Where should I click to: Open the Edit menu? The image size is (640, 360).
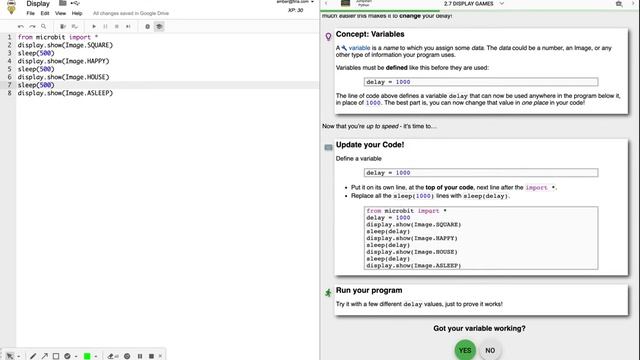(45, 13)
